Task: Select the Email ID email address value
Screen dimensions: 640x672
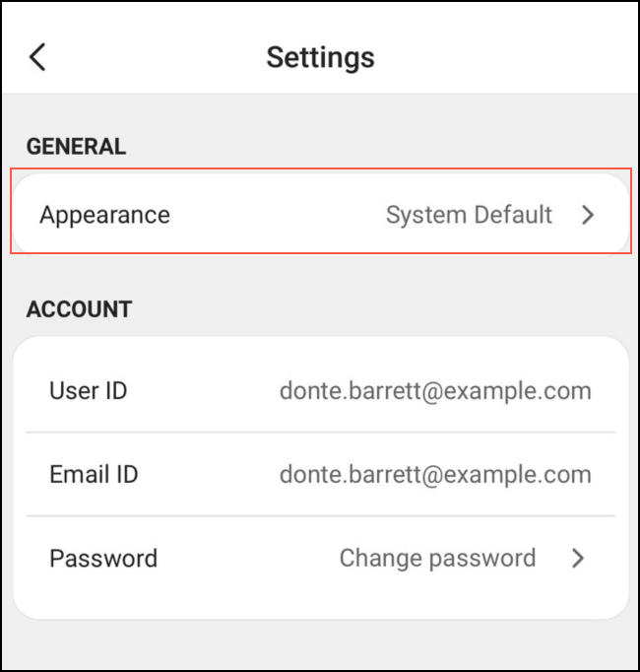Action: click(x=435, y=475)
